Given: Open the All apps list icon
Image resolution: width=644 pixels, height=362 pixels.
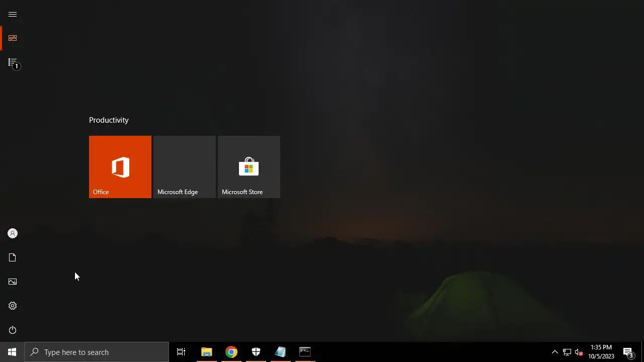Looking at the screenshot, I should pyautogui.click(x=13, y=62).
